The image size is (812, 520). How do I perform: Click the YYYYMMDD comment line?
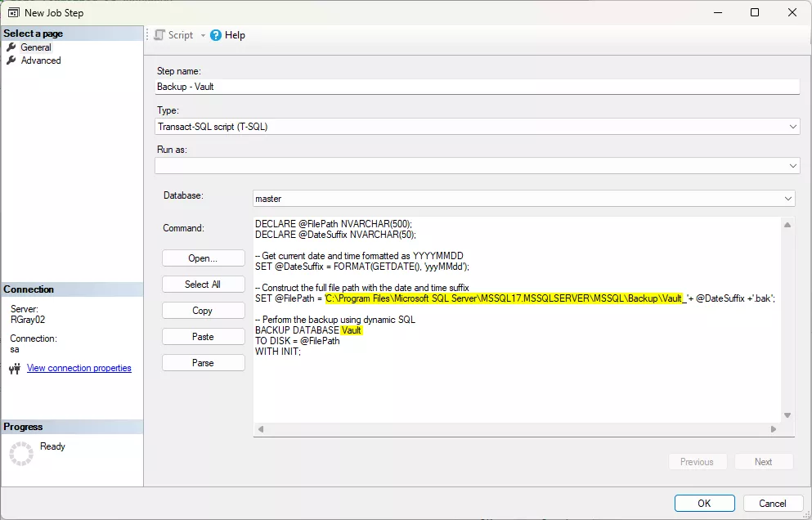pyautogui.click(x=359, y=256)
